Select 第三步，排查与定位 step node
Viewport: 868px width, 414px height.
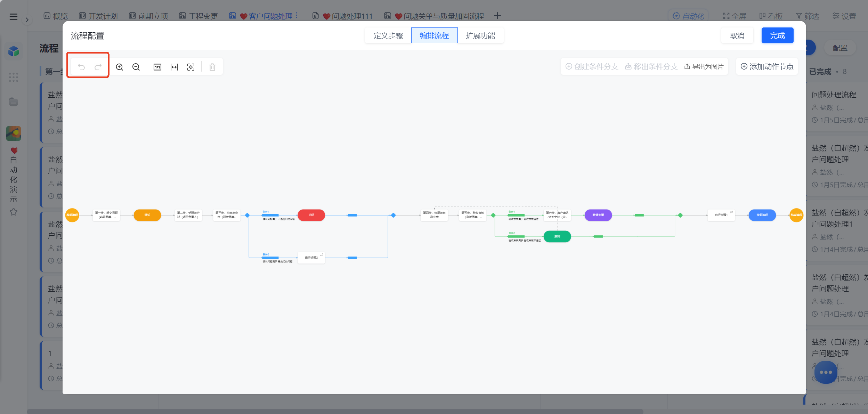227,215
